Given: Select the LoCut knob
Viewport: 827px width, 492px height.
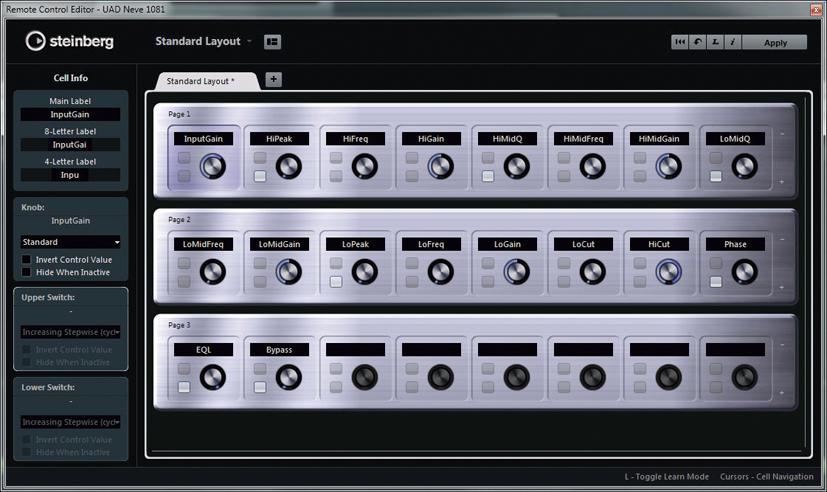Looking at the screenshot, I should click(592, 272).
